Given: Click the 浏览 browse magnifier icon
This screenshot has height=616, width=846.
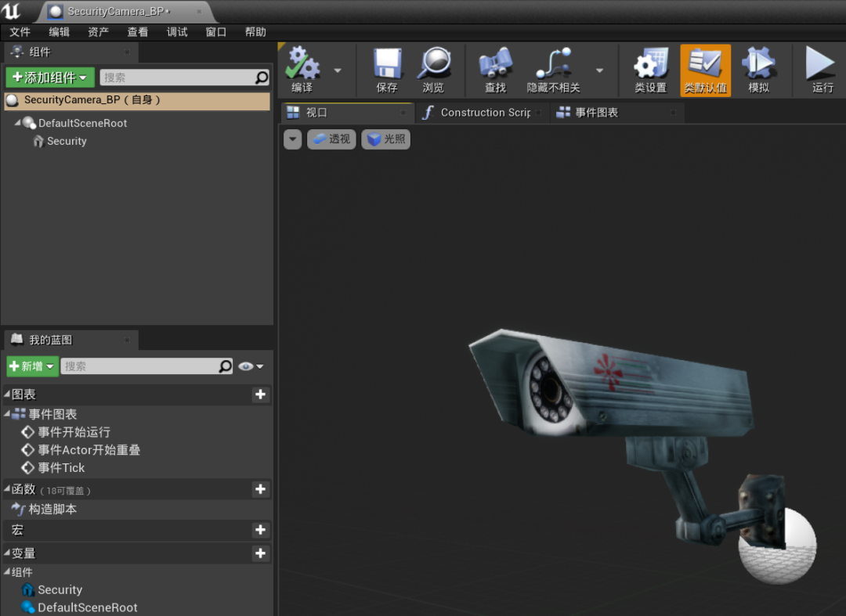Looking at the screenshot, I should click(x=434, y=70).
